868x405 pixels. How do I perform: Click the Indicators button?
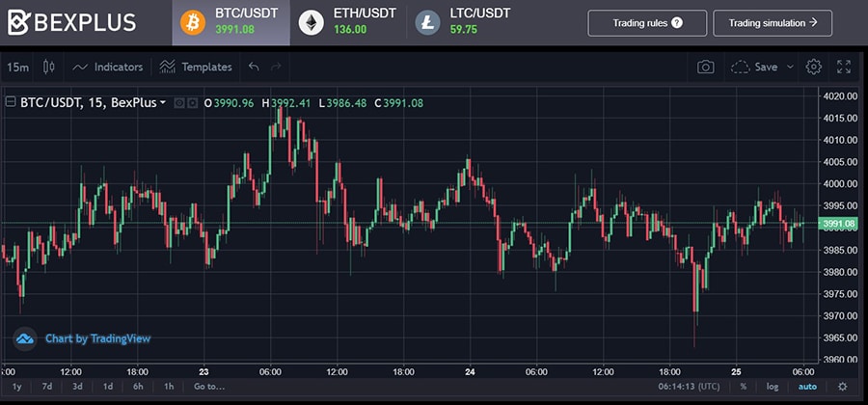108,67
